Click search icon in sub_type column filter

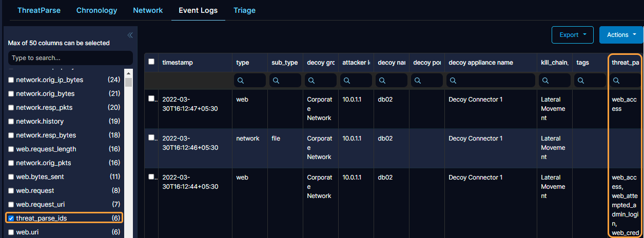276,81
